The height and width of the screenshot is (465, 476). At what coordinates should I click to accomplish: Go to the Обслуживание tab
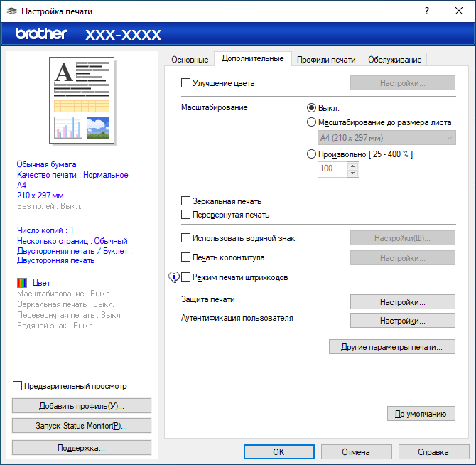coord(394,60)
